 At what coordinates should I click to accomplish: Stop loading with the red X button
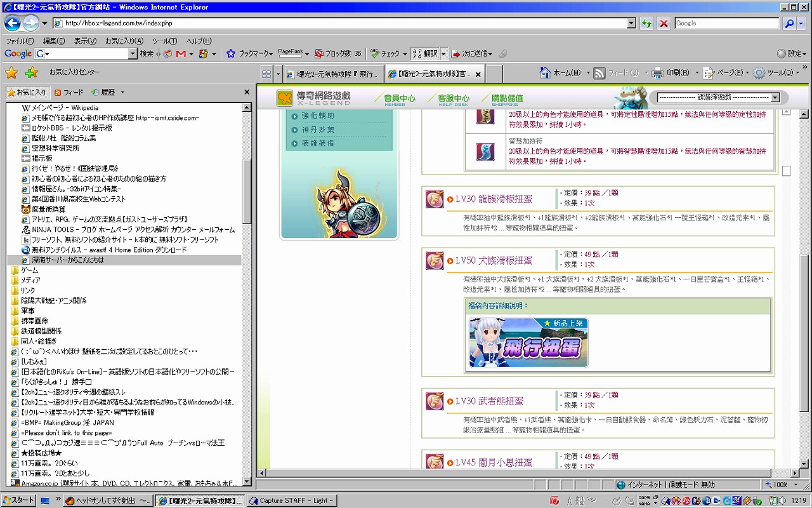point(664,23)
